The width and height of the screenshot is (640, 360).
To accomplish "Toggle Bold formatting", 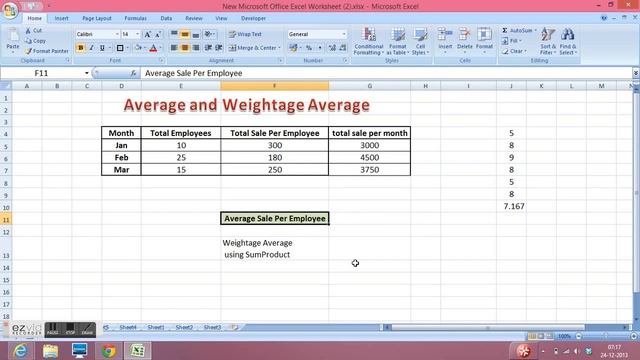I will pos(80,48).
